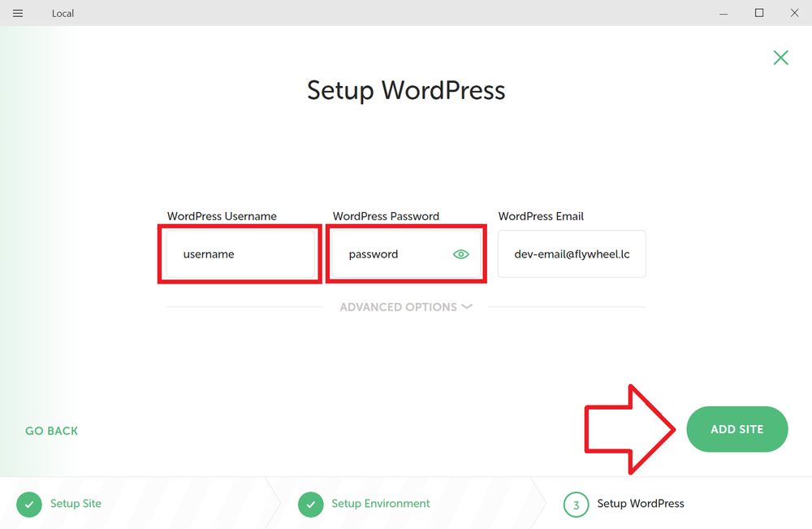This screenshot has width=812, height=529.
Task: Click the Setup WordPress heading
Action: point(406,91)
